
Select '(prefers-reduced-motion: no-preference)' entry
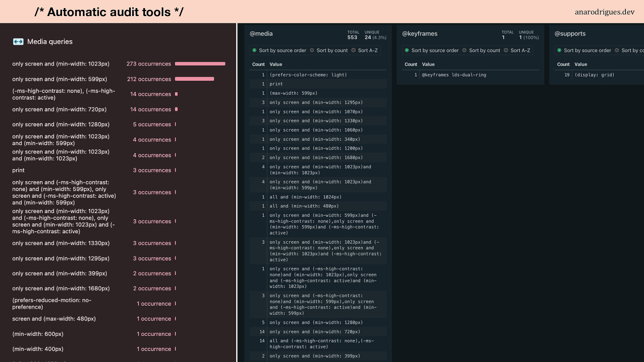coord(52,304)
